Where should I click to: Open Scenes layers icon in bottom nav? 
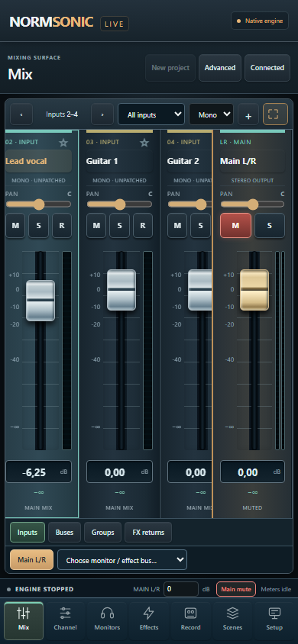[232, 613]
